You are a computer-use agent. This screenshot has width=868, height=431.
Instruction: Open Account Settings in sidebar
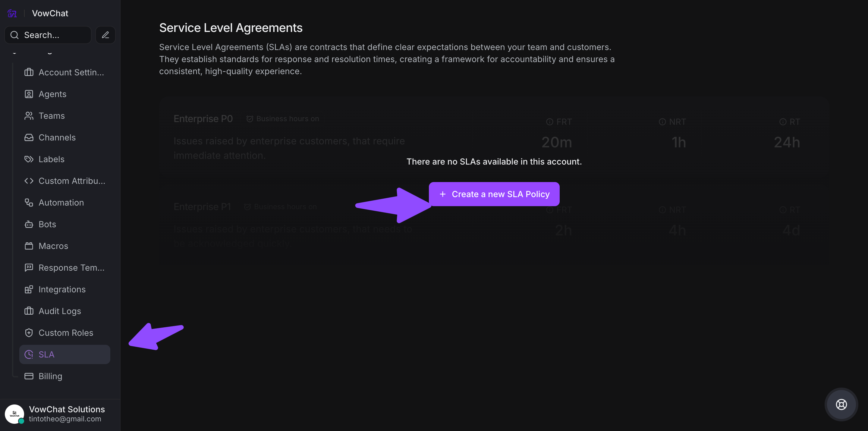click(x=71, y=72)
